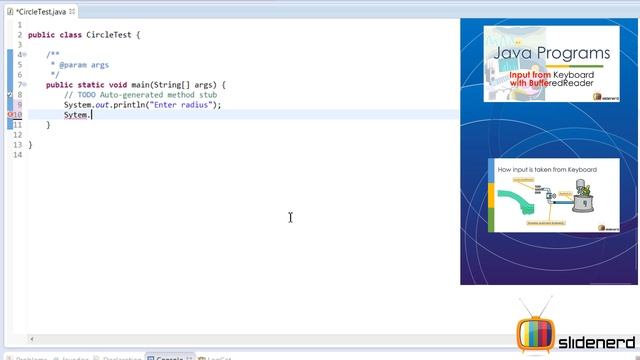Click the misspelled 'Sytem.' text on line 10
The image size is (640, 360).
[77, 115]
